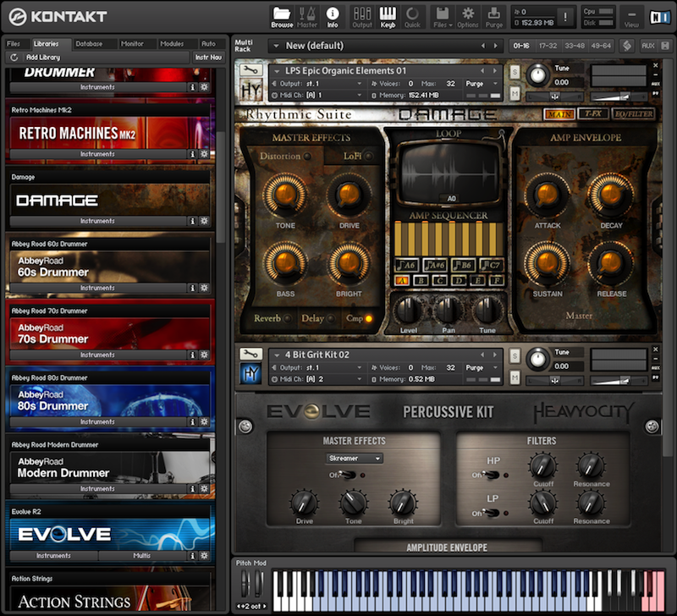Open the Skreamer effect selector in Evolve

pos(353,458)
